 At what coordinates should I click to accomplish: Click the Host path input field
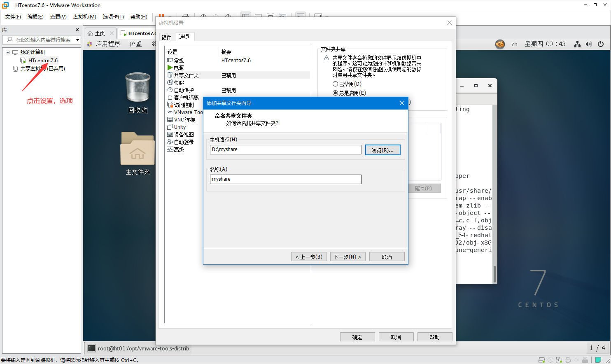coord(285,149)
